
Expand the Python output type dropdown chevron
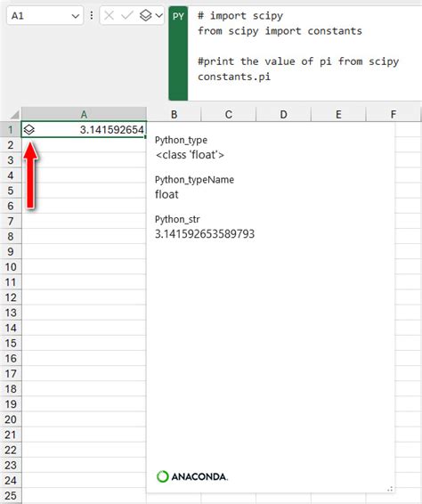(x=158, y=15)
